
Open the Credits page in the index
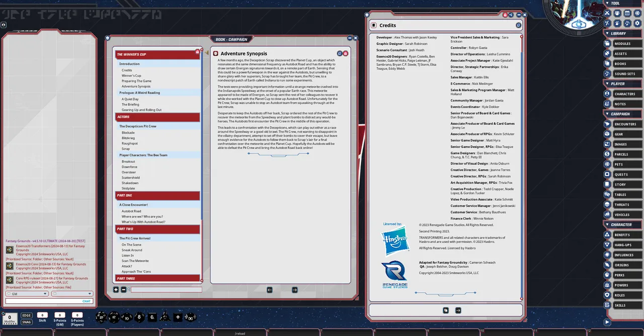[127, 70]
